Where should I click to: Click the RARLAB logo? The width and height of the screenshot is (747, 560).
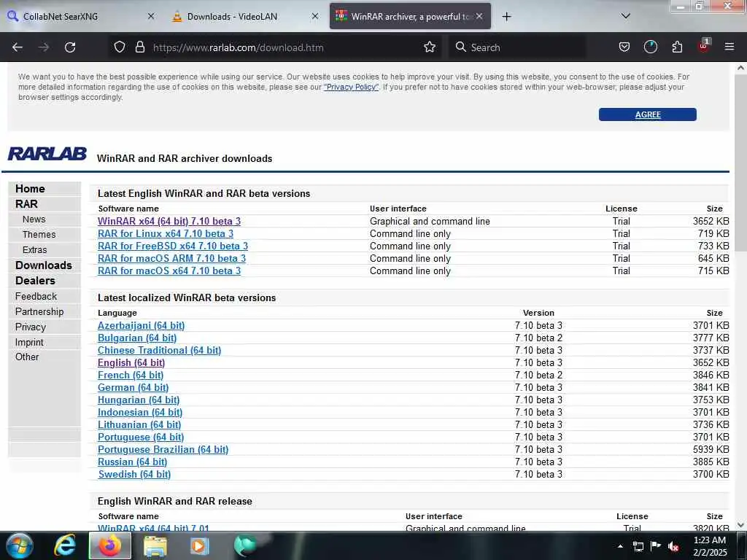pyautogui.click(x=47, y=154)
